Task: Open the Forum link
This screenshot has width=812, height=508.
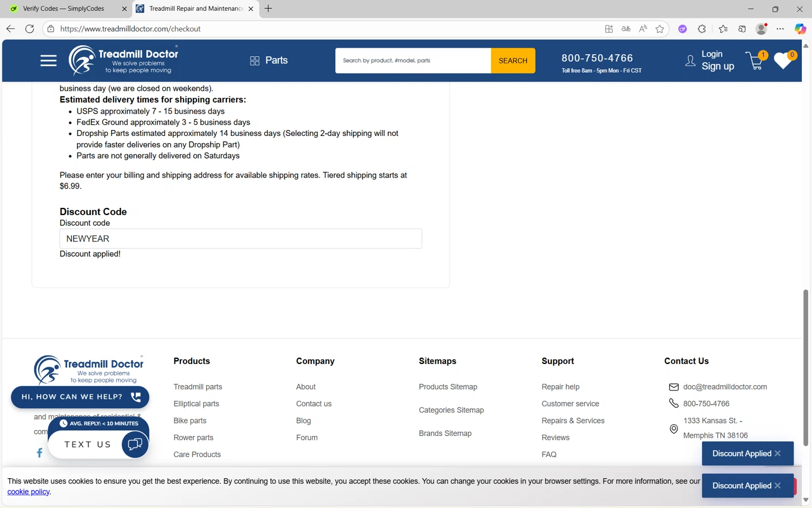Action: coord(307,438)
